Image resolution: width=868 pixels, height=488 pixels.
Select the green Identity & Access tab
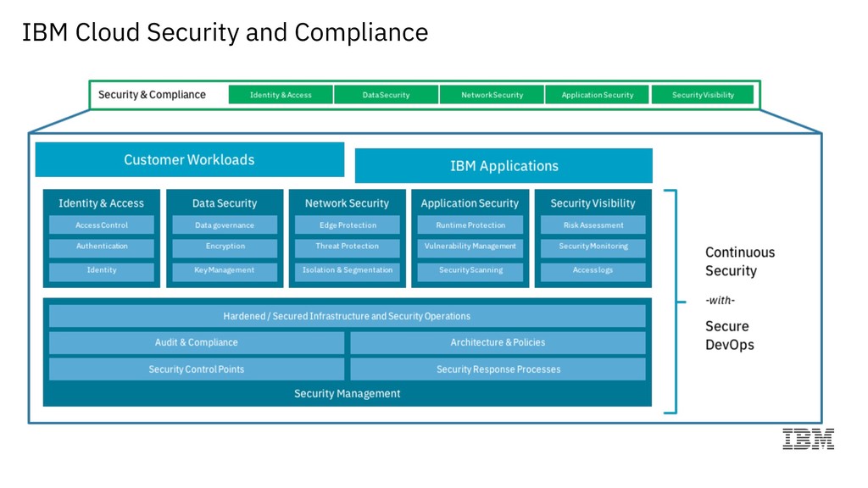281,95
